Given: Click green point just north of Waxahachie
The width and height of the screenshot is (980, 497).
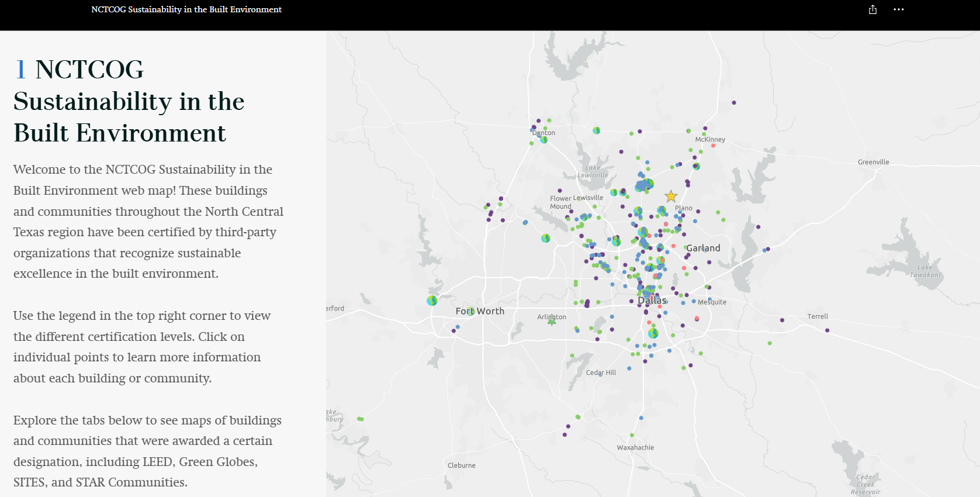Looking at the screenshot, I should 632,435.
